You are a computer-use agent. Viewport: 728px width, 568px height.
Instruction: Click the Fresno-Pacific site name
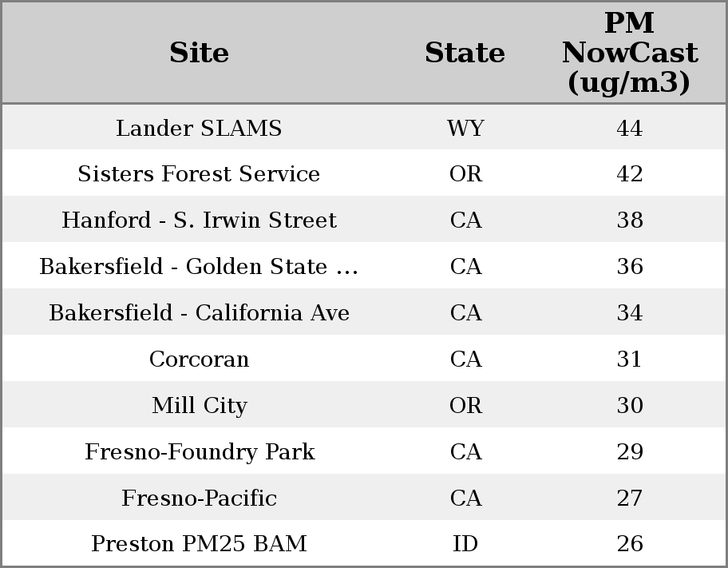(x=199, y=498)
